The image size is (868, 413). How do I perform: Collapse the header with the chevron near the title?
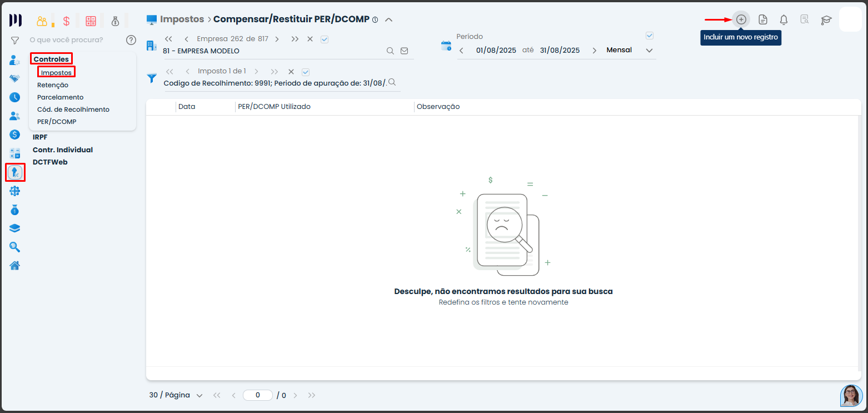pos(389,19)
